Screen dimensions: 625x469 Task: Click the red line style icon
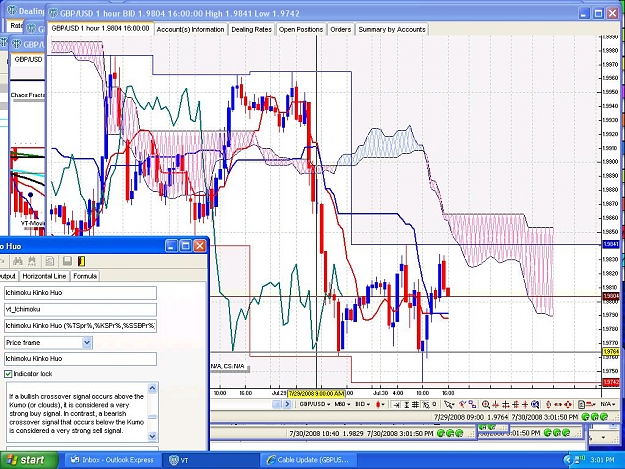tap(591, 404)
